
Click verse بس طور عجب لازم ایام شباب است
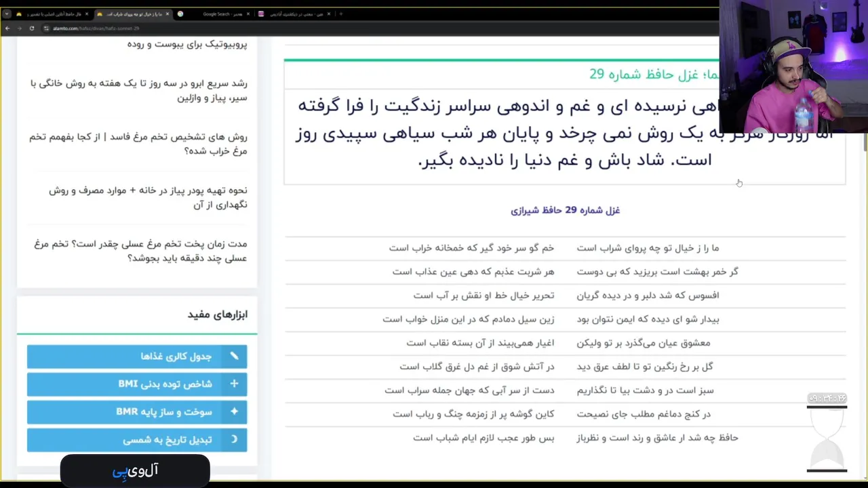pyautogui.click(x=484, y=438)
